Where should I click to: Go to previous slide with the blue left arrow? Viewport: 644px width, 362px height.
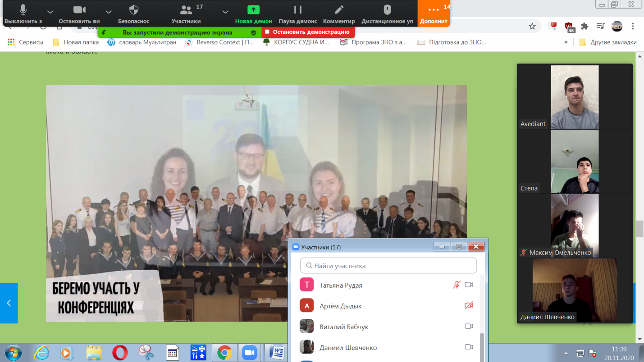(9, 303)
